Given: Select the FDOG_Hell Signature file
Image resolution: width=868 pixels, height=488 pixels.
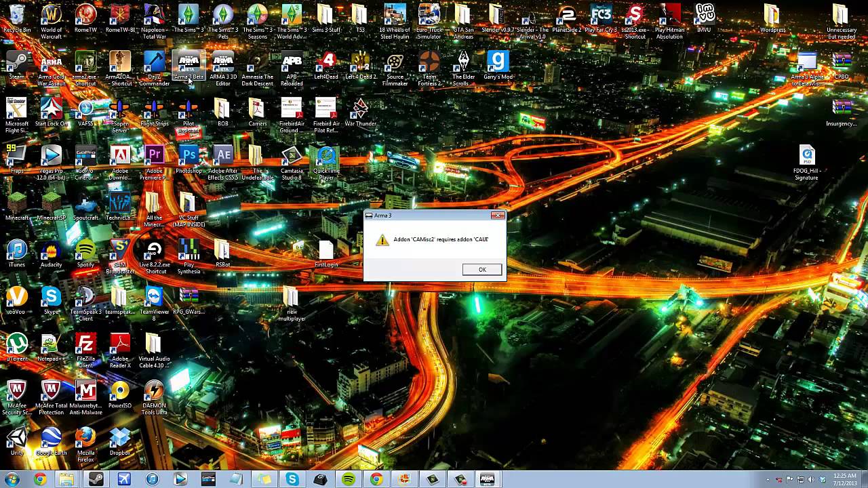Looking at the screenshot, I should click(x=806, y=163).
